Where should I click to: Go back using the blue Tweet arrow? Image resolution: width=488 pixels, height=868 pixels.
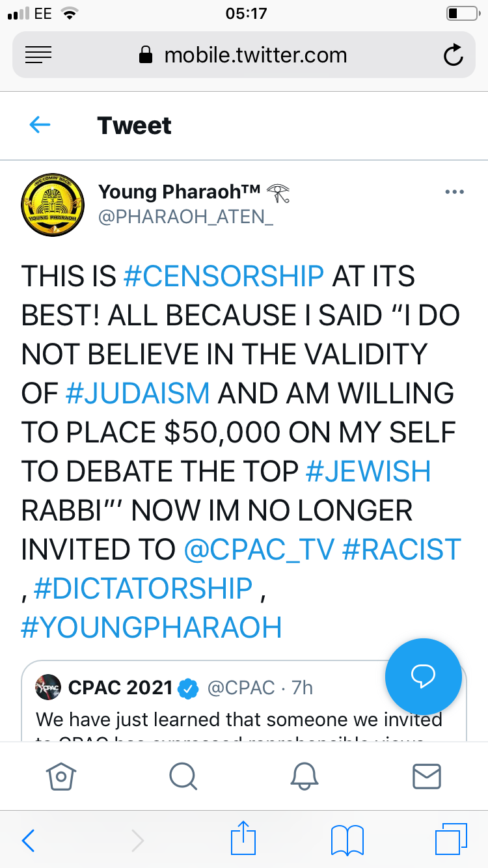pos(40,125)
